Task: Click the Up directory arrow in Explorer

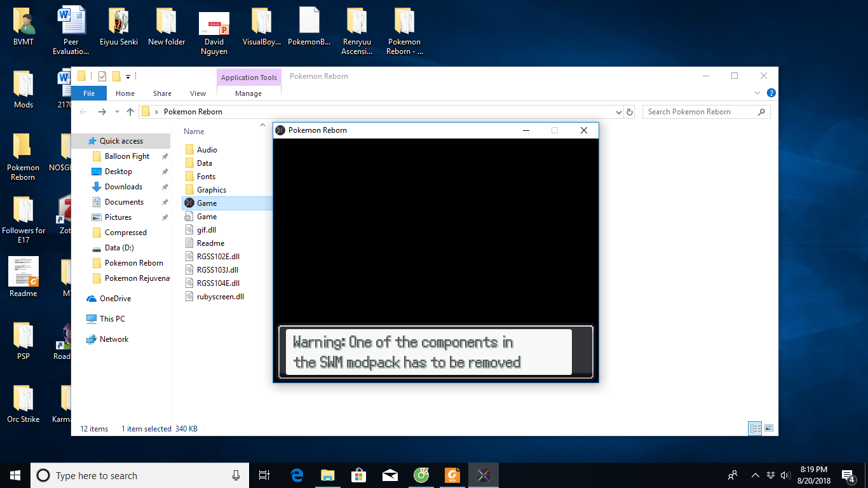Action: 130,112
